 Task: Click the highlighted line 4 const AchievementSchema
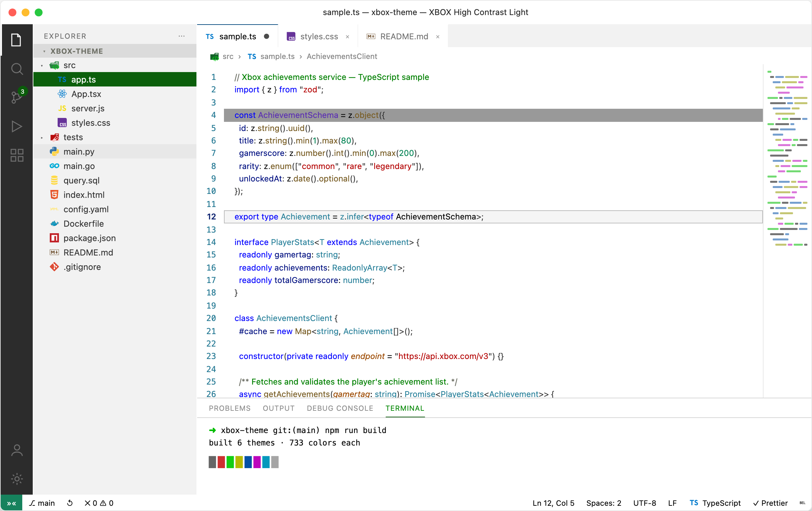pyautogui.click(x=493, y=115)
